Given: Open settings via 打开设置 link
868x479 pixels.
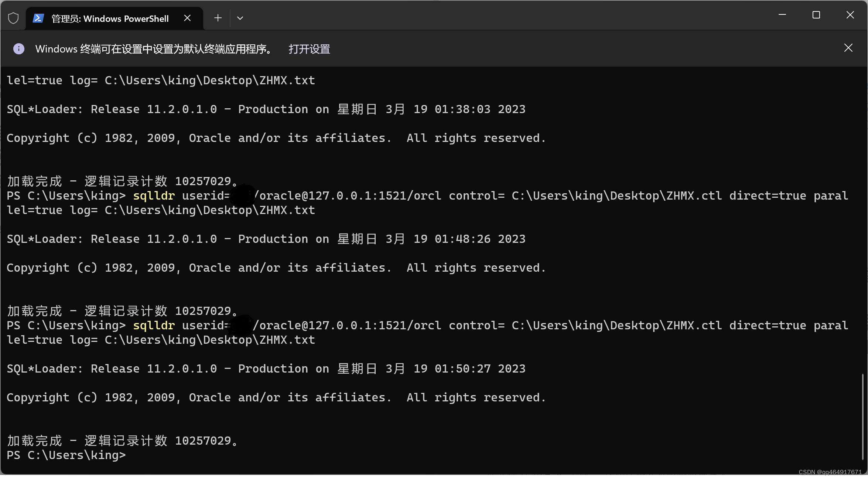Looking at the screenshot, I should point(309,49).
